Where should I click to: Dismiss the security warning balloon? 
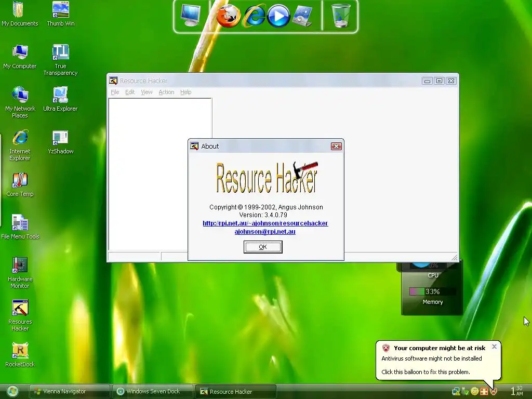(495, 347)
